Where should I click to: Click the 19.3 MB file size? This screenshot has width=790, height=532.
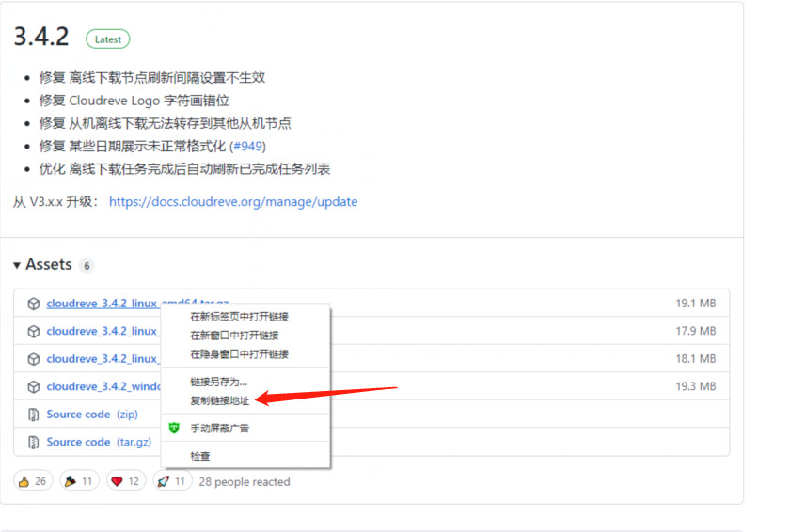coord(696,386)
